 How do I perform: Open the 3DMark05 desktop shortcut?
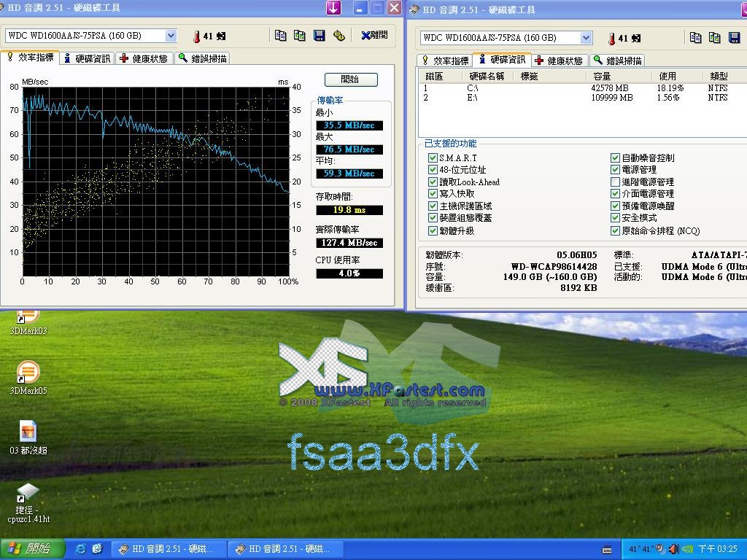(28, 373)
